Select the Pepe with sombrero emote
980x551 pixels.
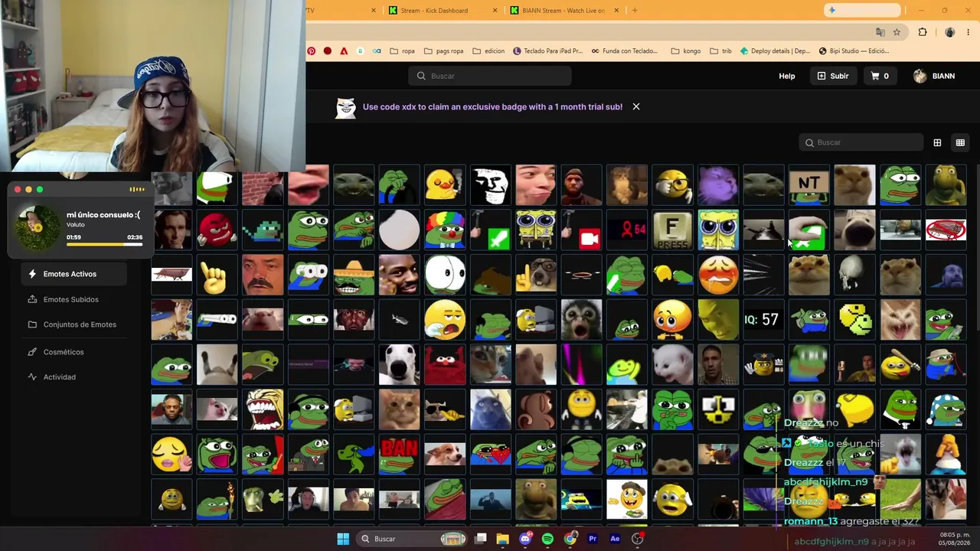click(x=354, y=275)
